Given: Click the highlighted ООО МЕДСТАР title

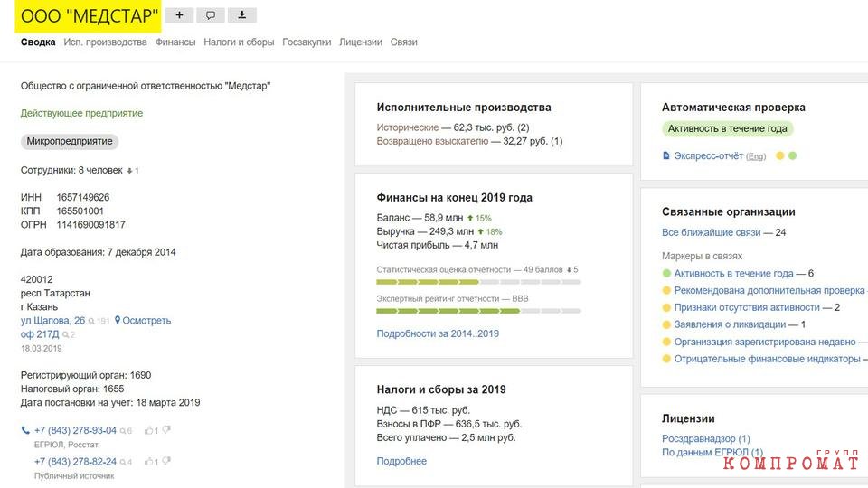Looking at the screenshot, I should click(x=89, y=16).
